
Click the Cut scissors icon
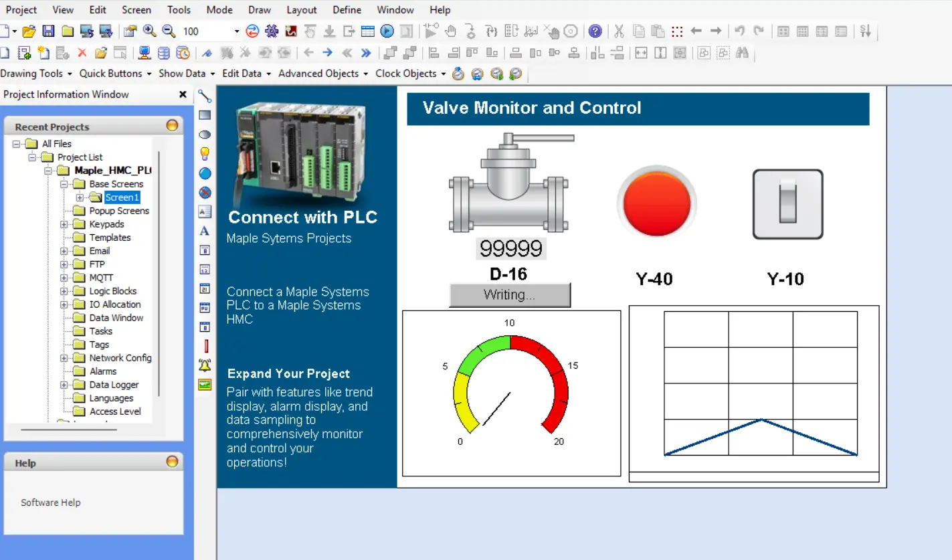pos(619,31)
